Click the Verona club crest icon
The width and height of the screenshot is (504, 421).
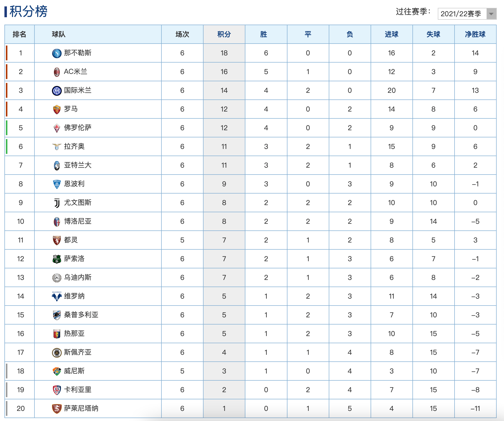(57, 296)
